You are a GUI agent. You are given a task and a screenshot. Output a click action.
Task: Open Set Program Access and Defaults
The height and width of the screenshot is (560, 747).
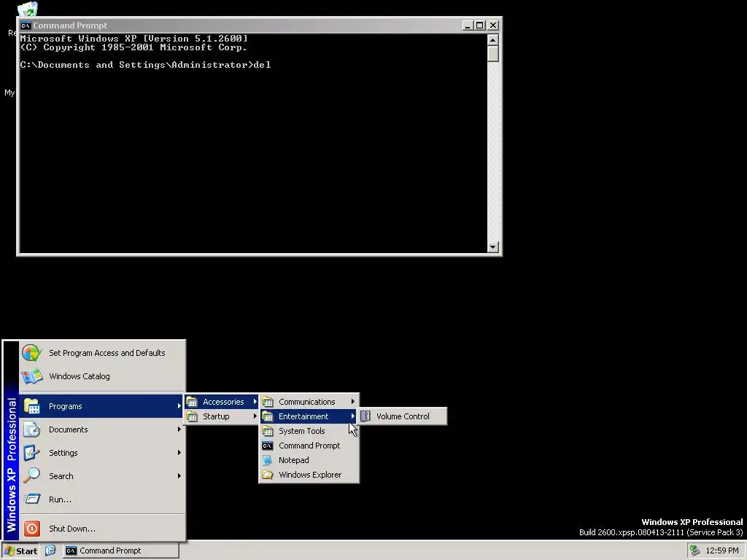(x=101, y=353)
